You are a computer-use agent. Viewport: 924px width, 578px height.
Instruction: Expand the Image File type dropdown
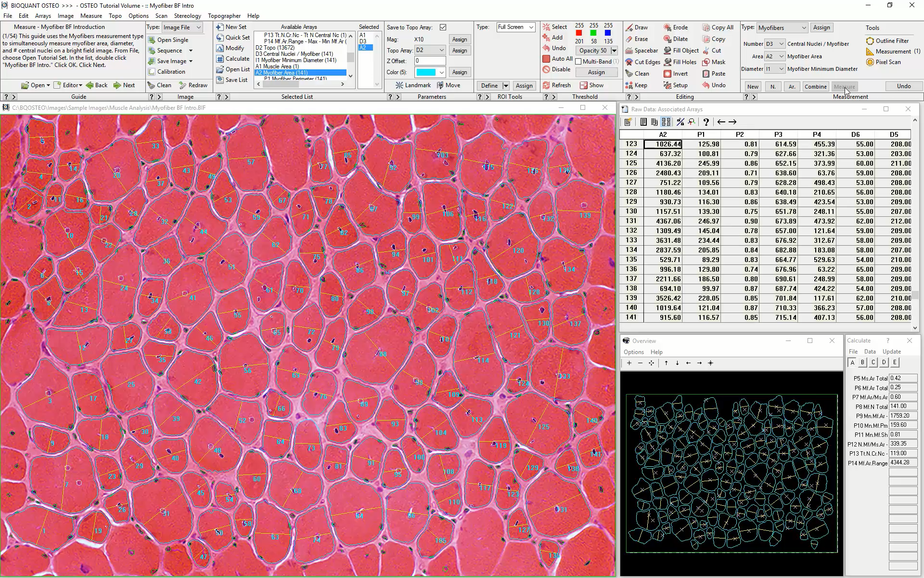click(x=198, y=27)
